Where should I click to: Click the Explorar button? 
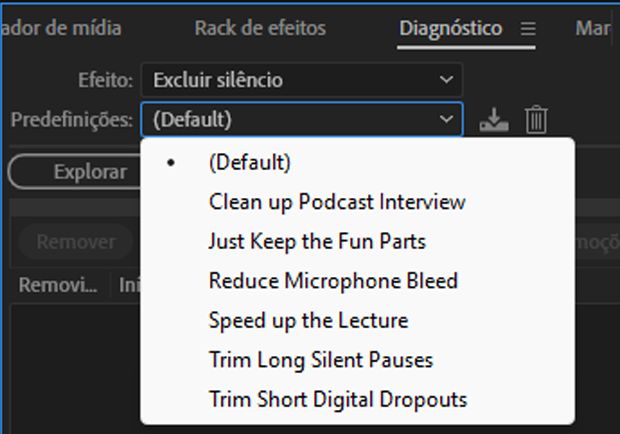click(x=75, y=172)
